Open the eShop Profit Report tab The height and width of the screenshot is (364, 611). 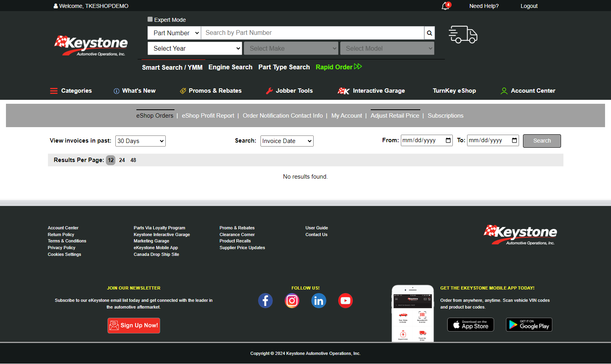[x=208, y=116]
